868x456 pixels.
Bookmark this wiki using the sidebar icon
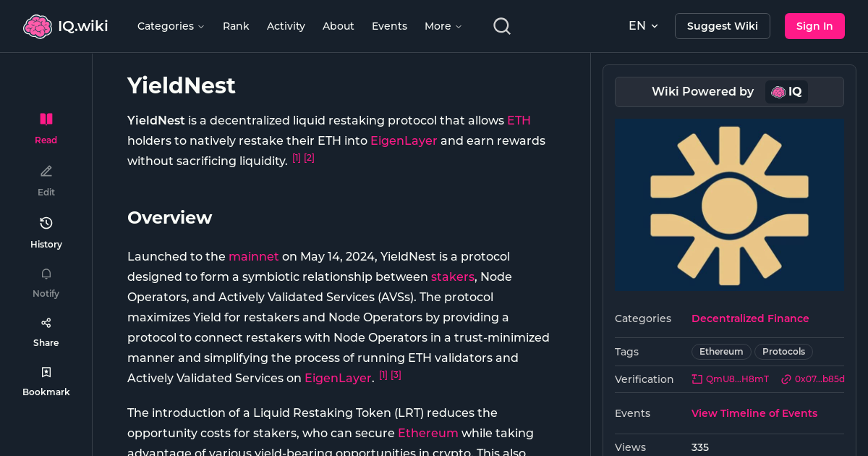(46, 371)
